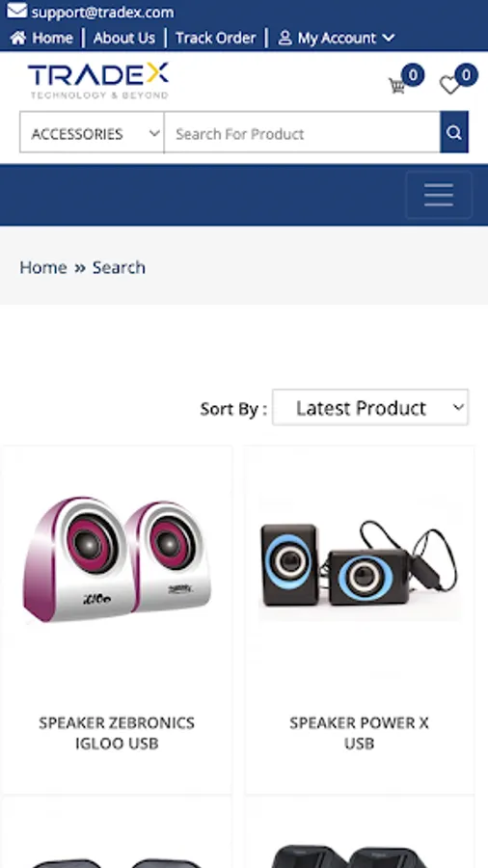Open the Latest Product sort dropdown
This screenshot has height=868, width=488.
pyautogui.click(x=370, y=407)
